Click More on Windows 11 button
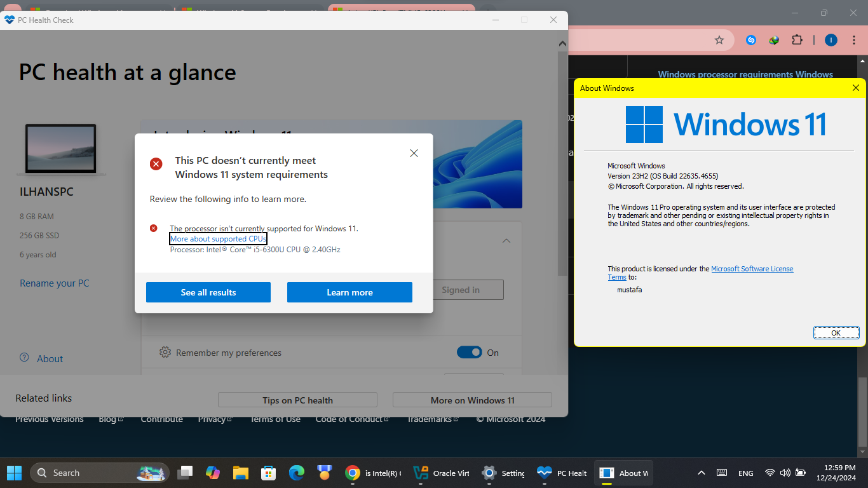 [472, 400]
